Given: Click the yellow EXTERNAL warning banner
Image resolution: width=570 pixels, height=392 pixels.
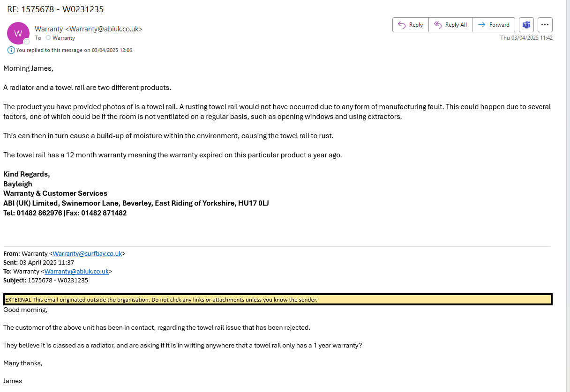Looking at the screenshot, I should tap(277, 299).
